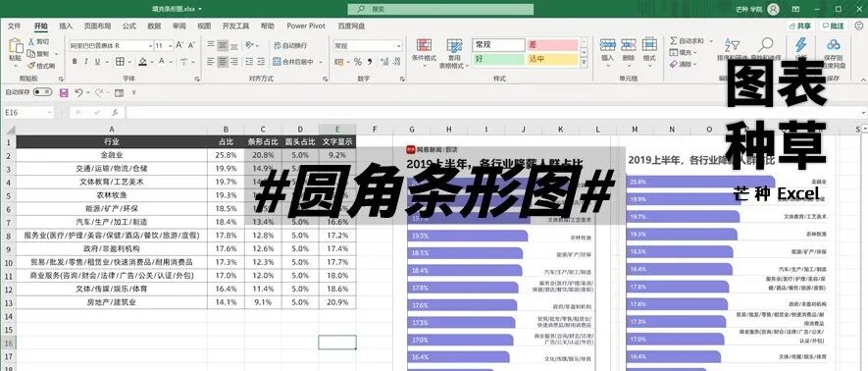Click the Save to Baidu Netdisk icon
Viewport: 868px width, 371px height.
point(833,45)
